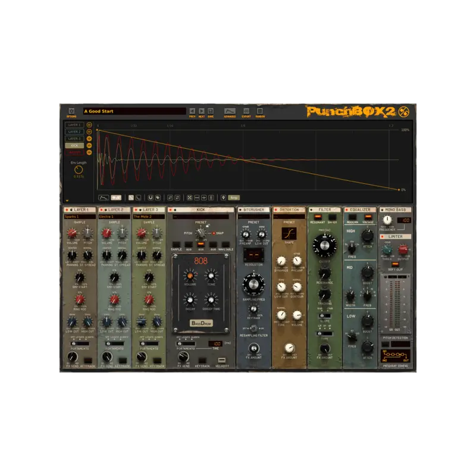
Task: Click Layer 1 Portamento mode slider
Action: (x=80, y=344)
